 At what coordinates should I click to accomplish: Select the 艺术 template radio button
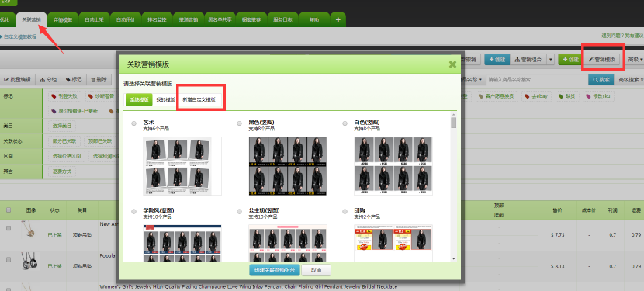pos(134,123)
